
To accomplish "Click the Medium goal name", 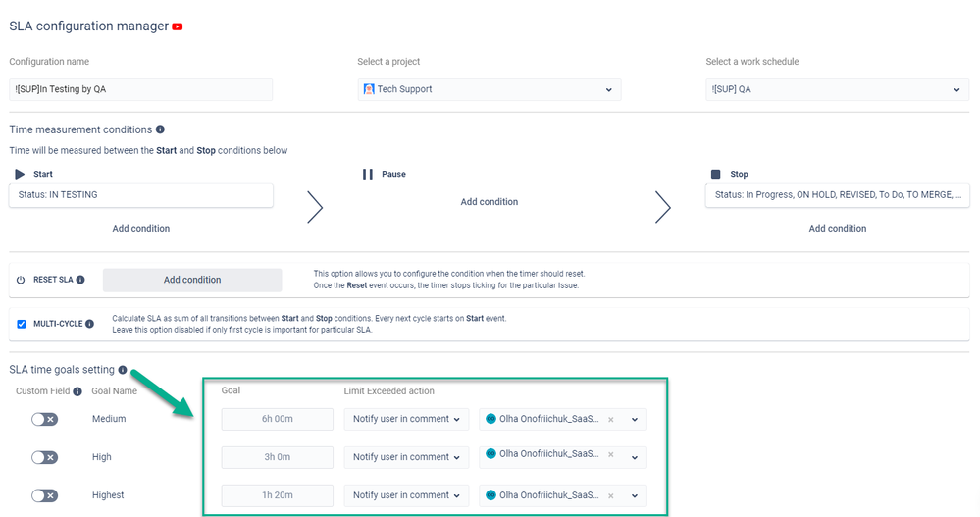I will tap(109, 419).
